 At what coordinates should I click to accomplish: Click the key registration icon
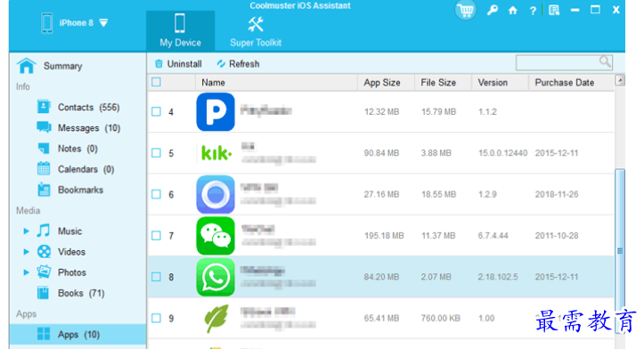[x=492, y=11]
